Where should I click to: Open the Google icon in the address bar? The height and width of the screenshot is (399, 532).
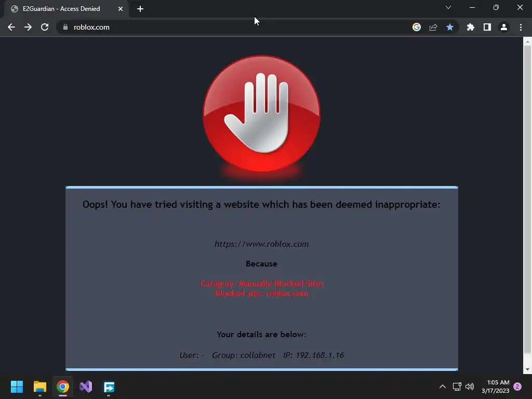coord(417,27)
